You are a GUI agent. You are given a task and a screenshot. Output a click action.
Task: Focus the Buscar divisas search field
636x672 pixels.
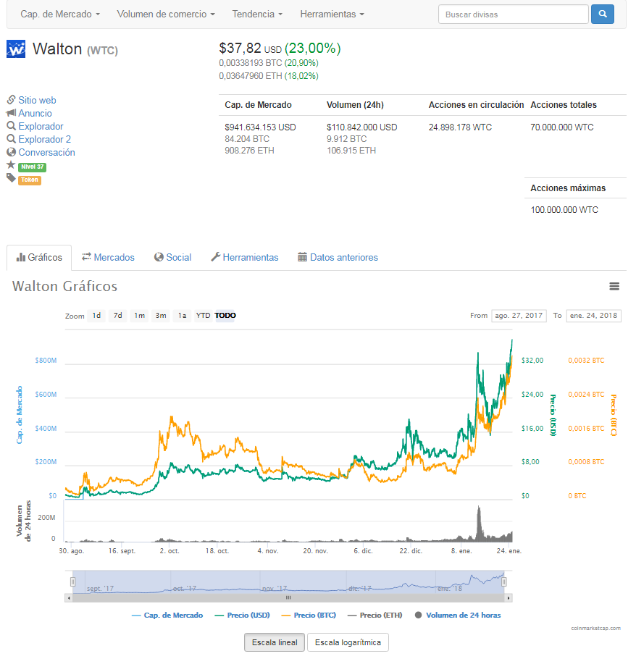514,14
